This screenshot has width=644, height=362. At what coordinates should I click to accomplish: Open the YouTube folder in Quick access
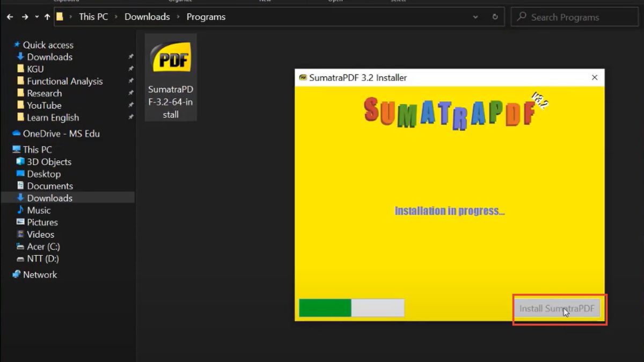(x=45, y=106)
